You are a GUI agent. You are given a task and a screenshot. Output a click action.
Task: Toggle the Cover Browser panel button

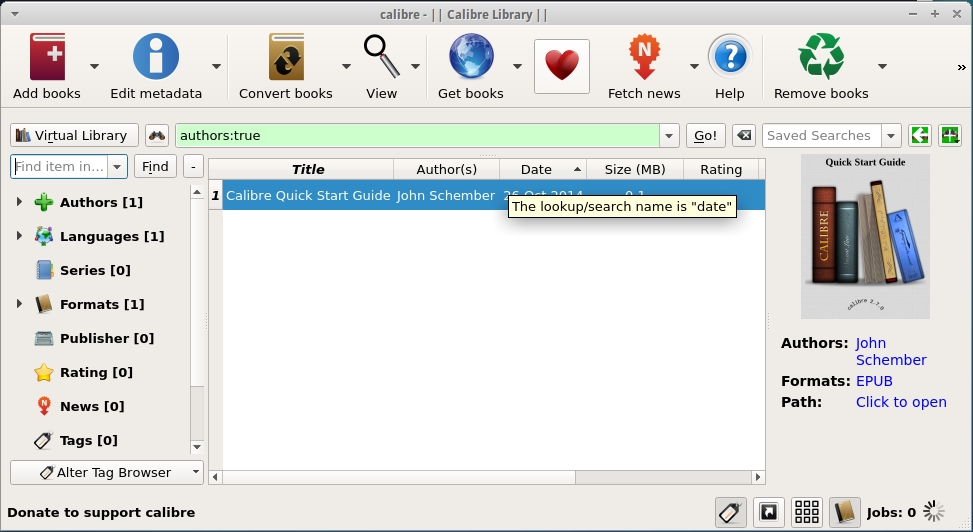tap(769, 512)
